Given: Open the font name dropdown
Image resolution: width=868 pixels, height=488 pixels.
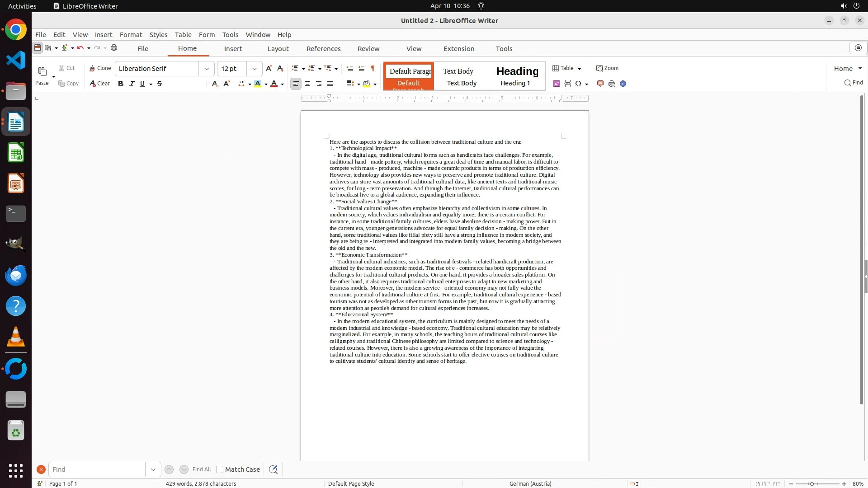Looking at the screenshot, I should [x=207, y=69].
